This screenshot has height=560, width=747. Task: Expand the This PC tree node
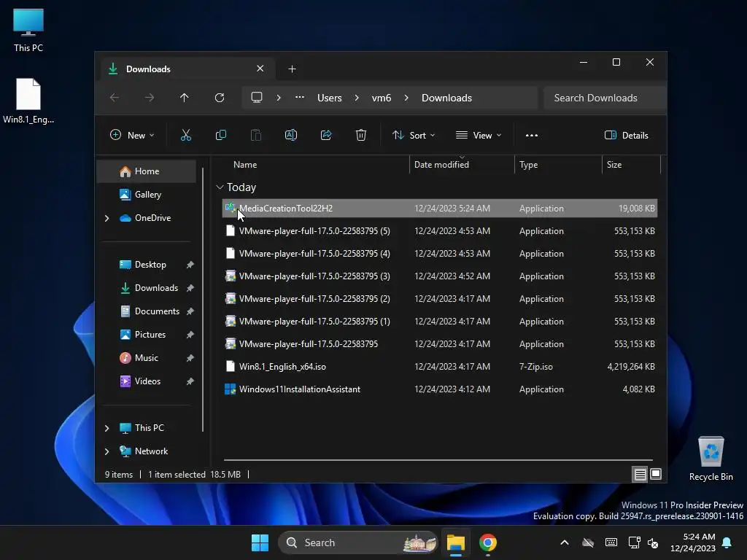pos(107,428)
